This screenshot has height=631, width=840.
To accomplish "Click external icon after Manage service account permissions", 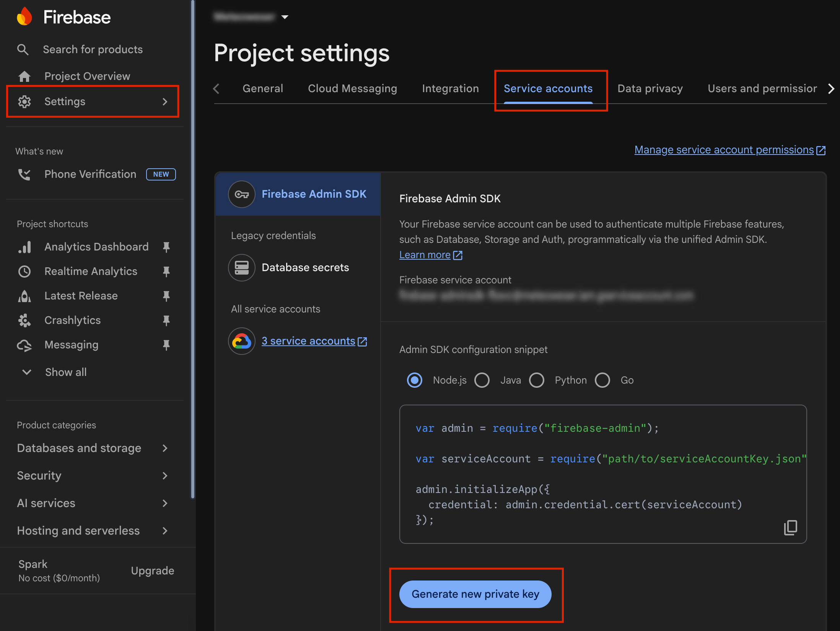I will point(821,150).
